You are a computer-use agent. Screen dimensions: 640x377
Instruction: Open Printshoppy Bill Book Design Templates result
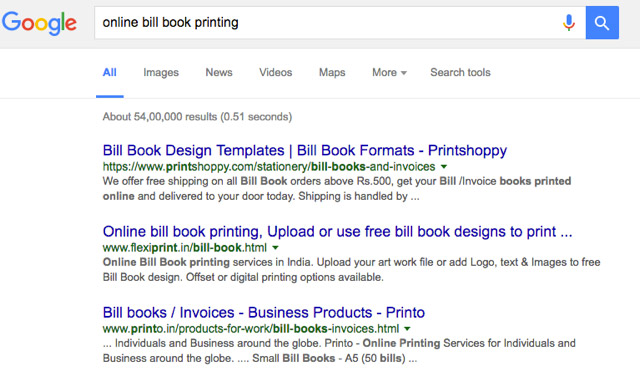(x=304, y=150)
